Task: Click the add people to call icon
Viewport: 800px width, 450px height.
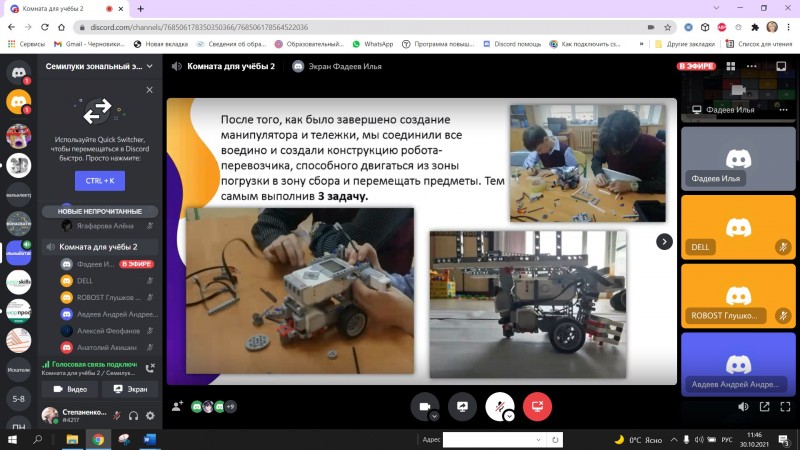Action: (x=177, y=406)
